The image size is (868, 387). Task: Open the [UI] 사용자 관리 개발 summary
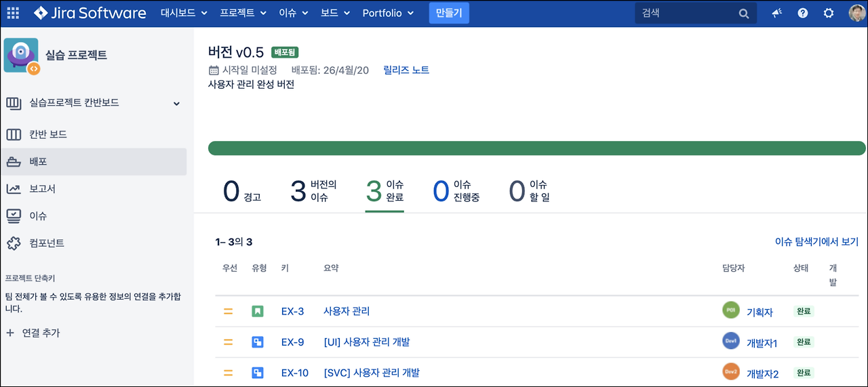point(367,342)
